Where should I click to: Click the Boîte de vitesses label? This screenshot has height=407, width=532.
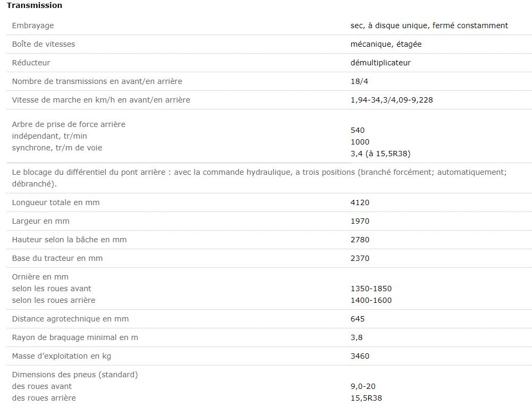pyautogui.click(x=44, y=44)
